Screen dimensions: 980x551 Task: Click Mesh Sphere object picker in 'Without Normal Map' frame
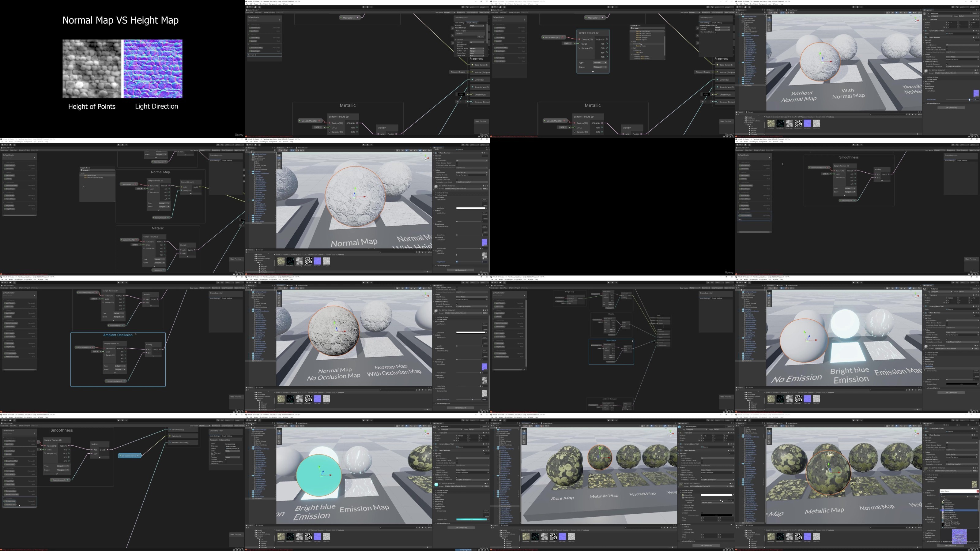click(978, 33)
